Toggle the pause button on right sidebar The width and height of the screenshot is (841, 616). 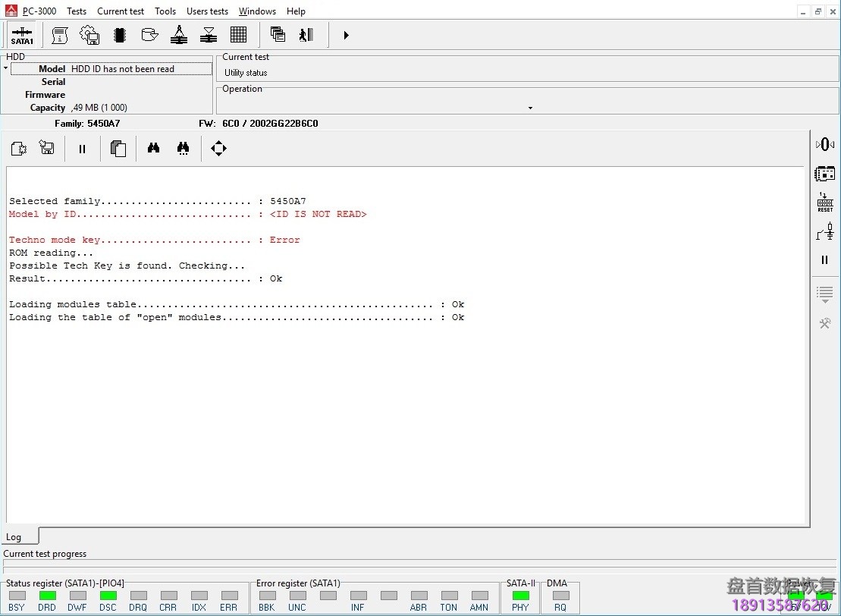[x=825, y=260]
